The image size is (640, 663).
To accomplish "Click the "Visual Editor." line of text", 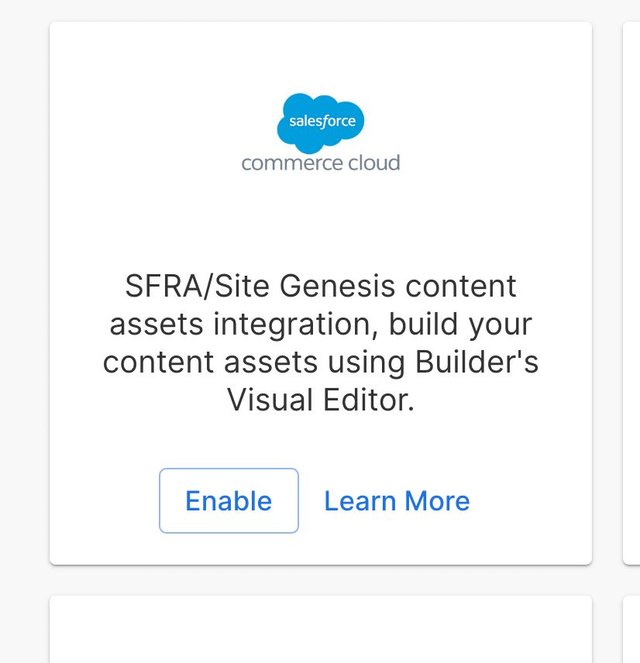I will pyautogui.click(x=320, y=400).
